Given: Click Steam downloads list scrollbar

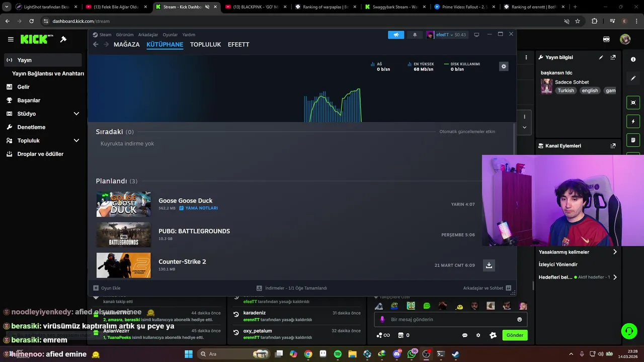Looking at the screenshot, I should click(514, 139).
